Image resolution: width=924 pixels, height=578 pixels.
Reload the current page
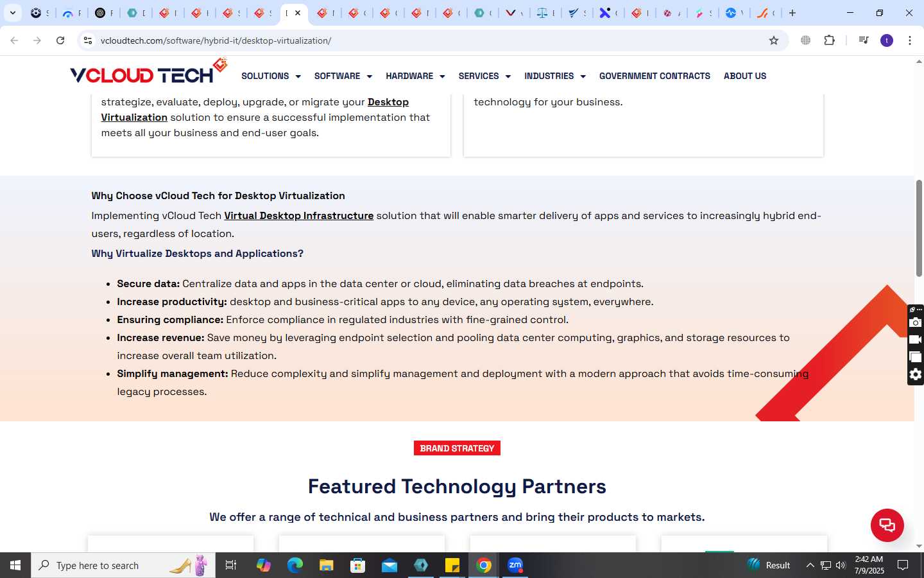[60, 40]
